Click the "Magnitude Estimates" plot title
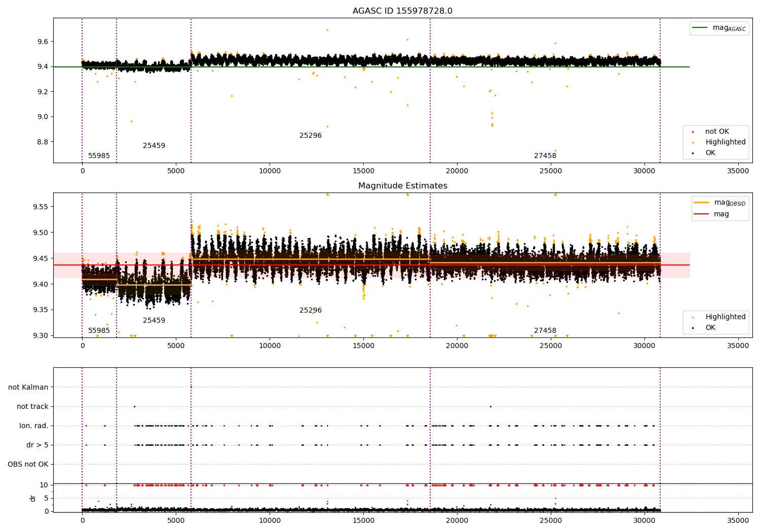 pos(403,186)
